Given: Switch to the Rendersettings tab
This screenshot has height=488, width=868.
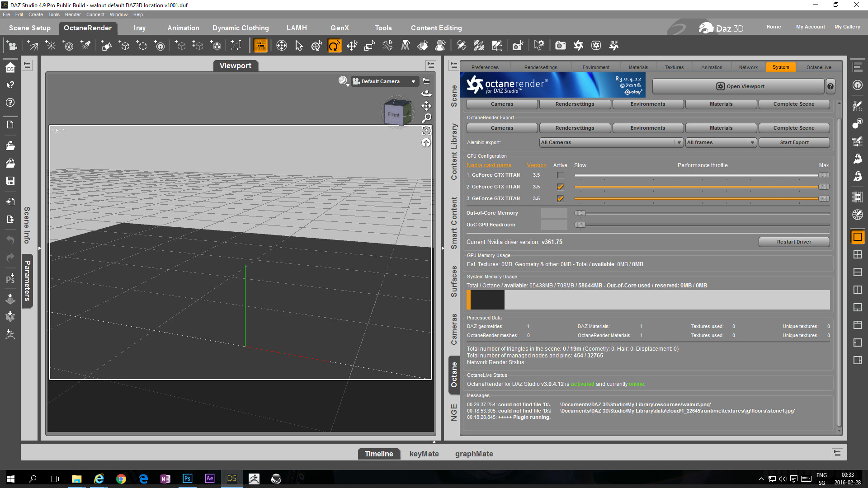Looking at the screenshot, I should point(540,67).
